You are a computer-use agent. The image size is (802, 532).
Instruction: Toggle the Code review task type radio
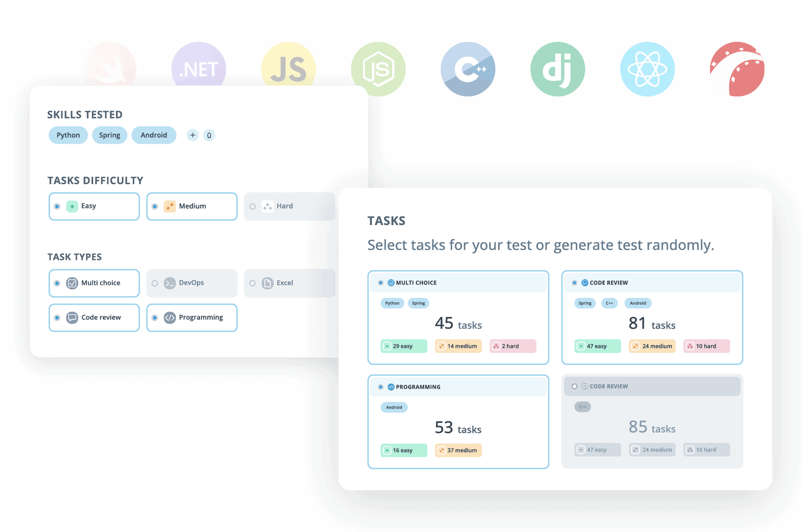(57, 318)
